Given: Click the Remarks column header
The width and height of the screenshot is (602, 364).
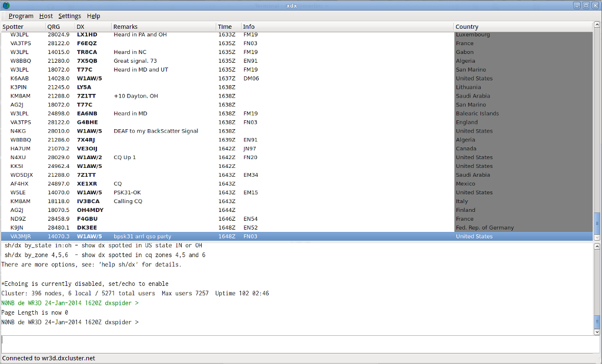Looking at the screenshot, I should (126, 26).
